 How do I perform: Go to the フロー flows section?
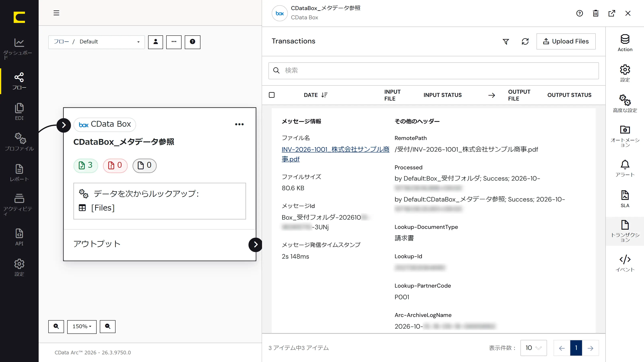click(19, 81)
